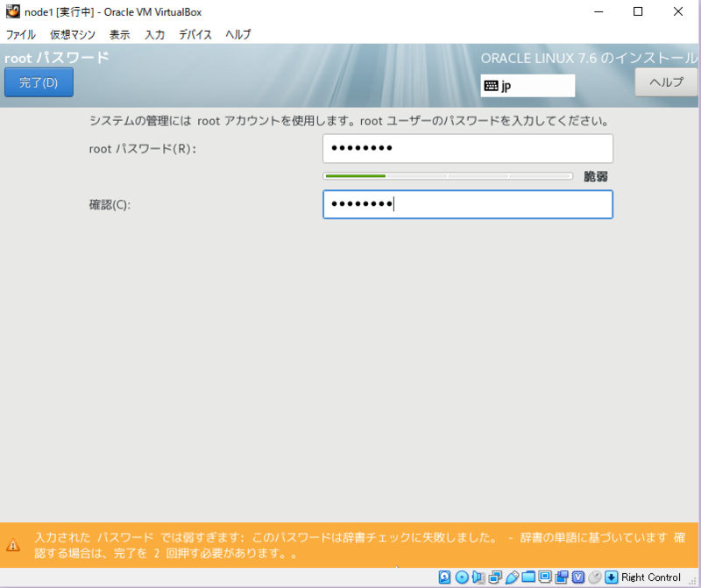Click the audio status icon

478,577
